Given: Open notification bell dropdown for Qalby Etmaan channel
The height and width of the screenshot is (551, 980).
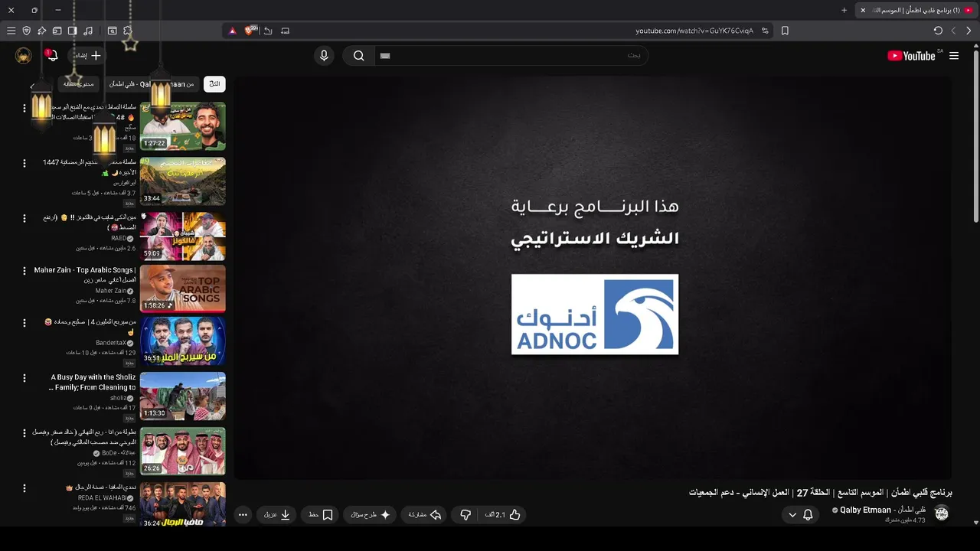Looking at the screenshot, I should 800,515.
